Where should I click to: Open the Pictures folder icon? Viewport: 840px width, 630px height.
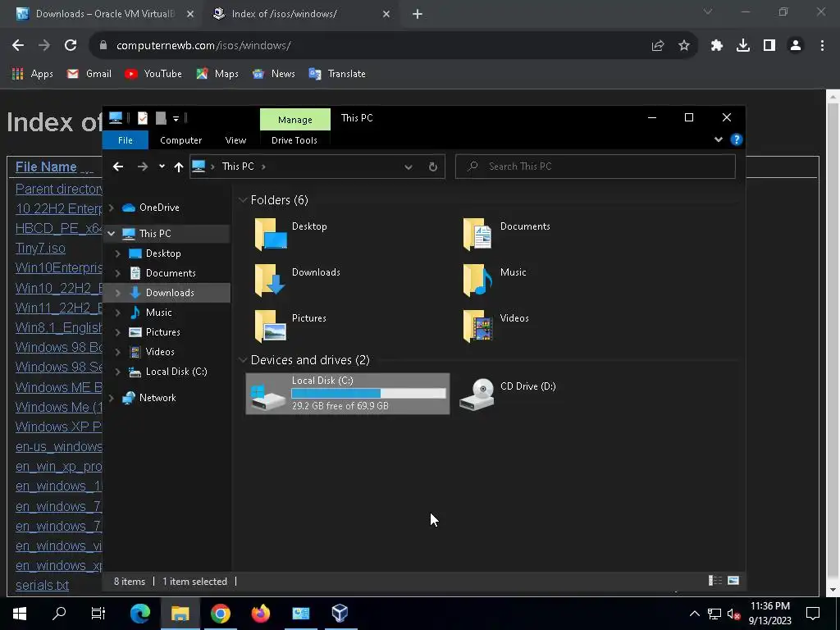(271, 326)
